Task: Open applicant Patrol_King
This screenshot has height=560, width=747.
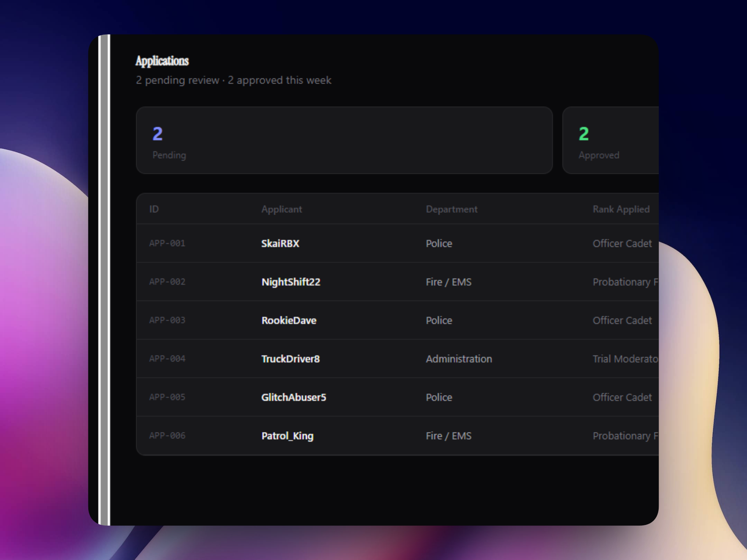Action: point(288,436)
